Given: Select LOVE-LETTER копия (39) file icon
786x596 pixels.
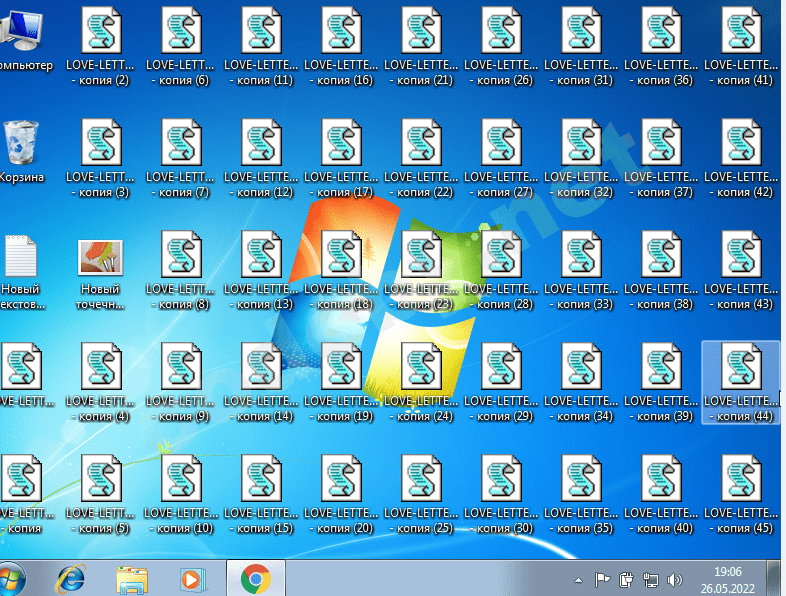Looking at the screenshot, I should pyautogui.click(x=661, y=366).
